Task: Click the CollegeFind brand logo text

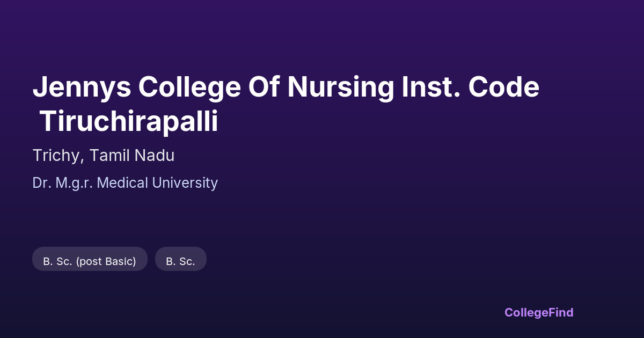Action: pyautogui.click(x=539, y=312)
